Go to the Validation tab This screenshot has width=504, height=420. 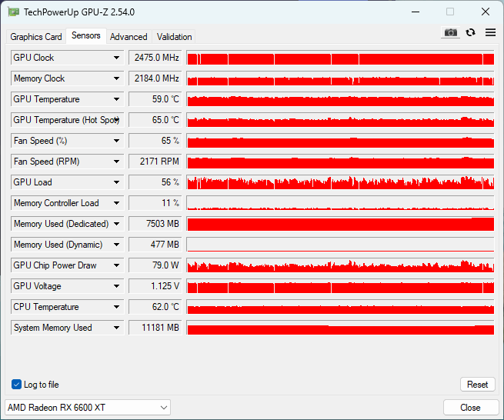(174, 37)
